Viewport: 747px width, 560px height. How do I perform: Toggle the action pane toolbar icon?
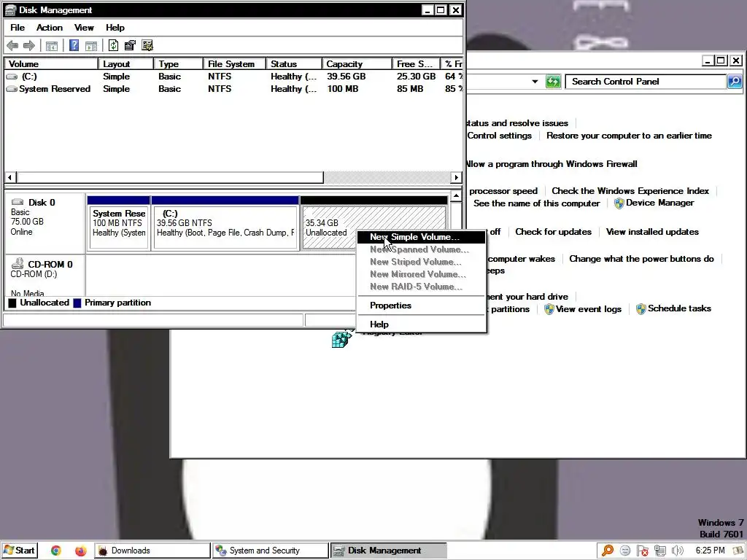coord(91,46)
